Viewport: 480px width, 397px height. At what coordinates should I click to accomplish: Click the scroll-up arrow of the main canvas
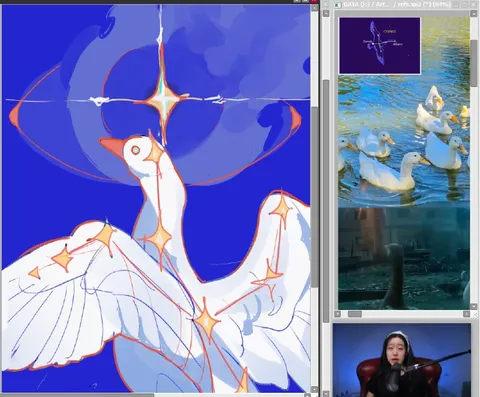pos(315,8)
